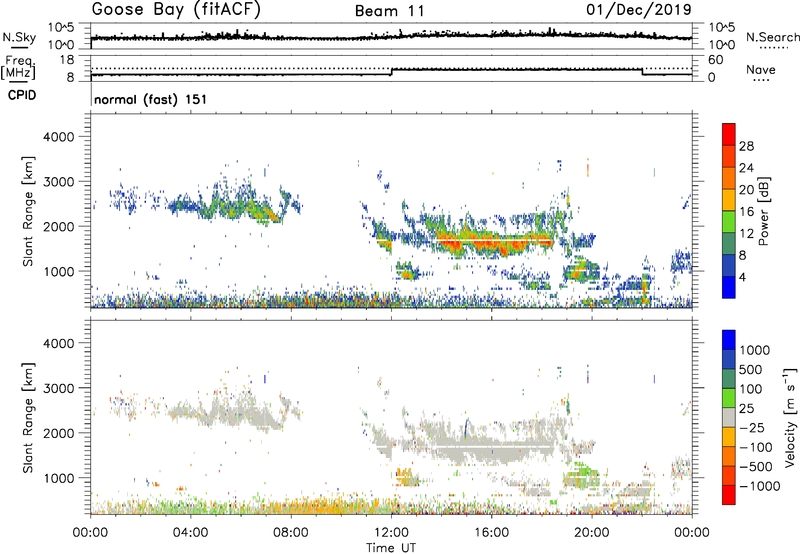
Task: Click the "60" tick on the Nave axis
Action: click(715, 60)
